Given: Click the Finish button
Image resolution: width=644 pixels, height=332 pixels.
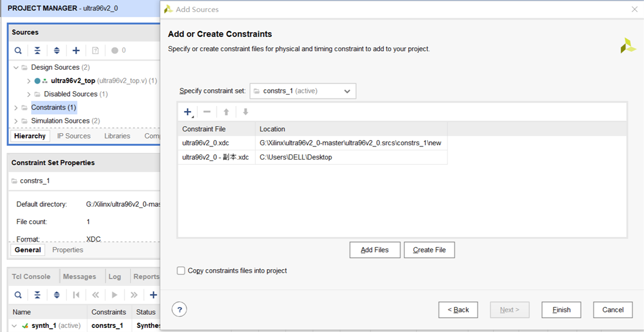Looking at the screenshot, I should point(562,310).
